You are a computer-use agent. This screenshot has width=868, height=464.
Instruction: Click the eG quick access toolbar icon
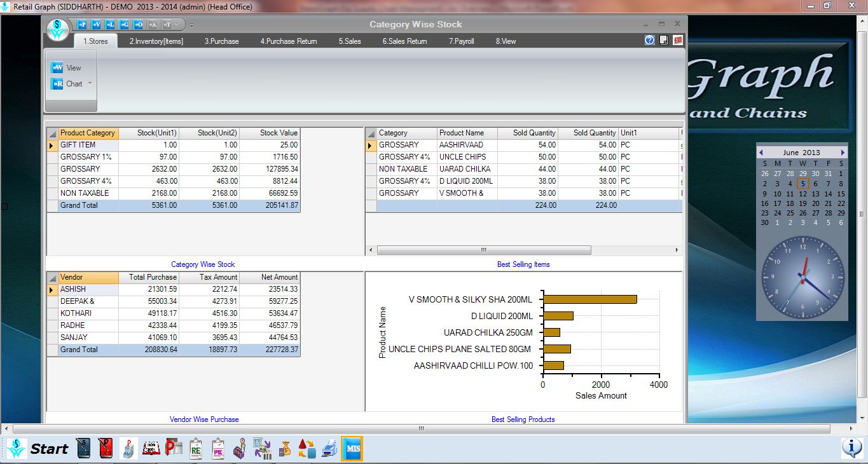124,24
